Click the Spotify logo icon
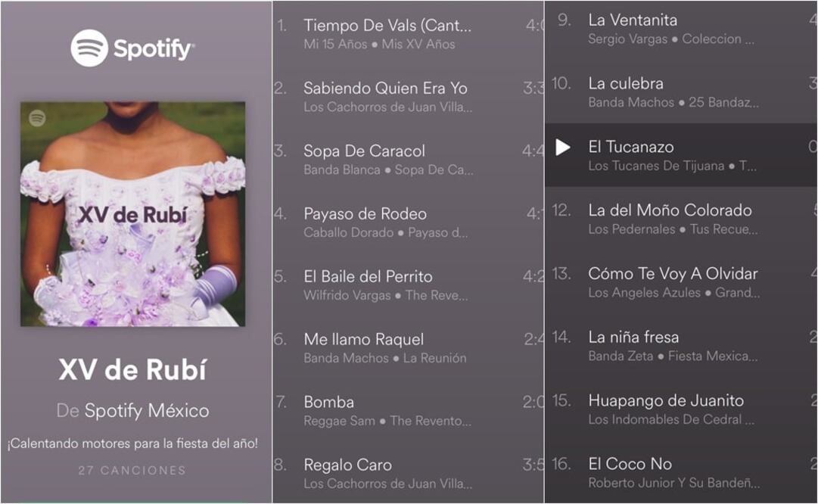The width and height of the screenshot is (818, 504). [89, 48]
